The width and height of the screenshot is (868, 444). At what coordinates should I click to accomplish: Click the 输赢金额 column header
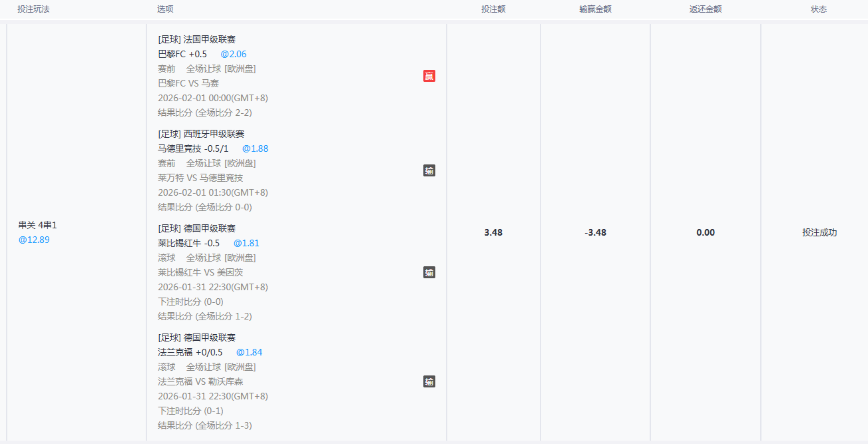pos(595,9)
